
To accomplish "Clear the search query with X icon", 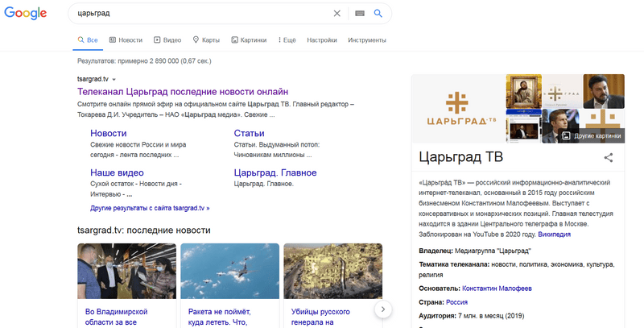I will tap(337, 13).
